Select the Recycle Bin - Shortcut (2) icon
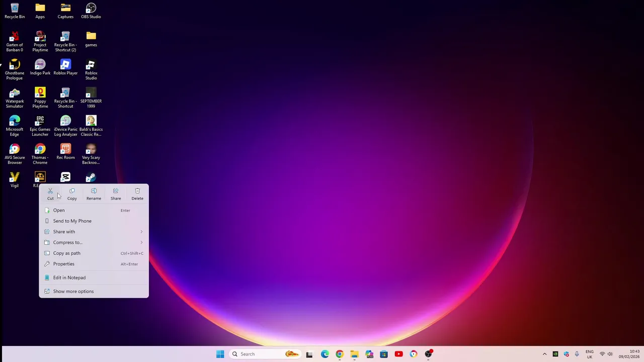The height and width of the screenshot is (362, 644). (65, 41)
